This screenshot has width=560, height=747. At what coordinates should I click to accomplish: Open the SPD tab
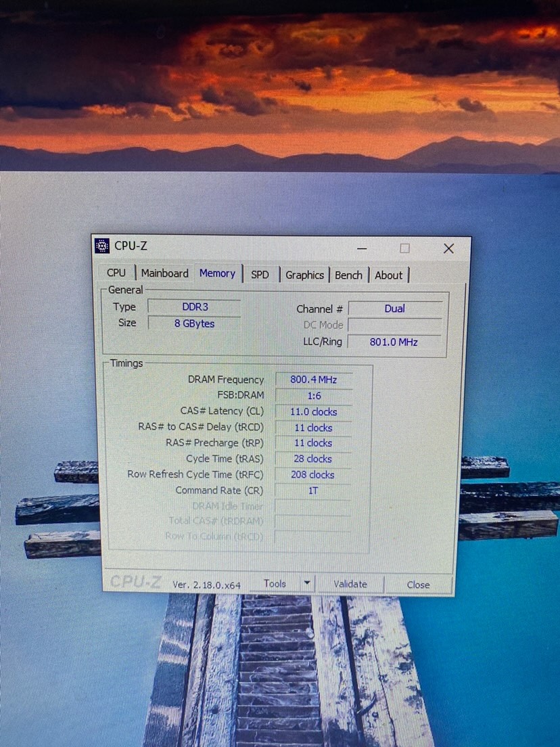(260, 275)
